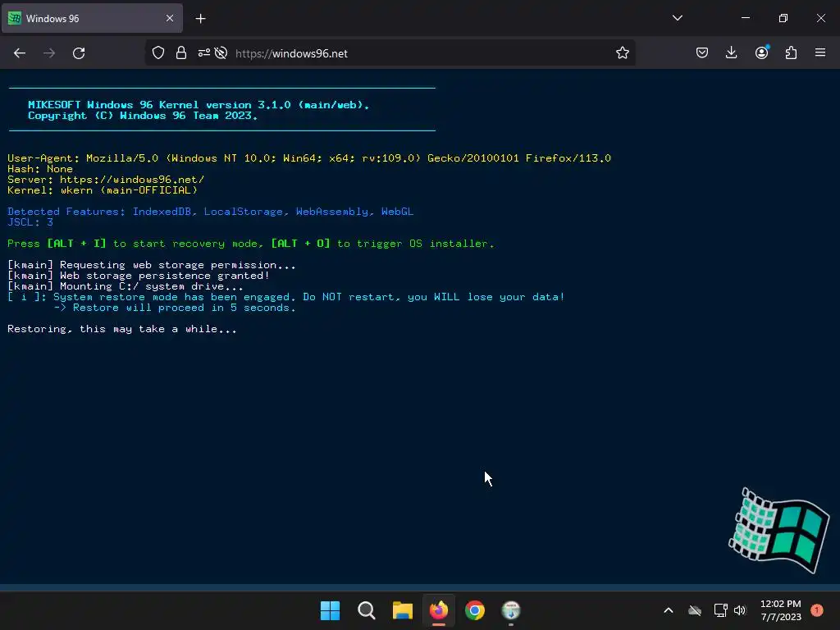840x630 pixels.
Task: Launch Google Chrome from taskbar
Action: coord(475,610)
